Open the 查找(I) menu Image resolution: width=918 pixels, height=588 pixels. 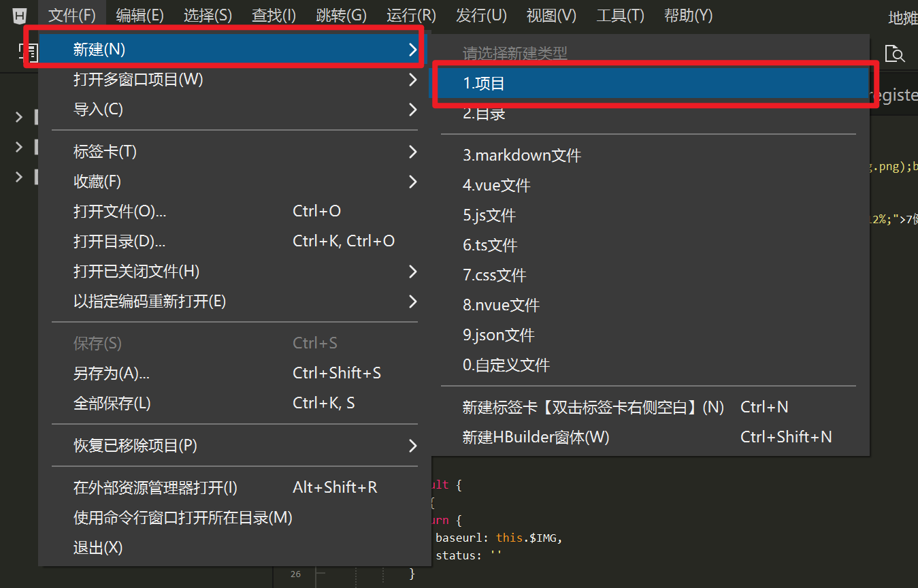click(274, 15)
